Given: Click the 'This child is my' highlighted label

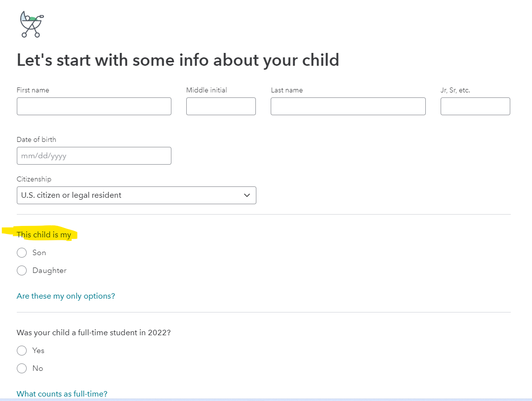Looking at the screenshot, I should point(44,235).
